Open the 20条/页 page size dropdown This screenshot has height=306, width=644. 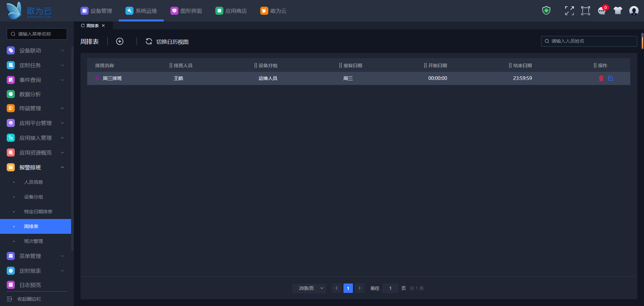coord(309,288)
